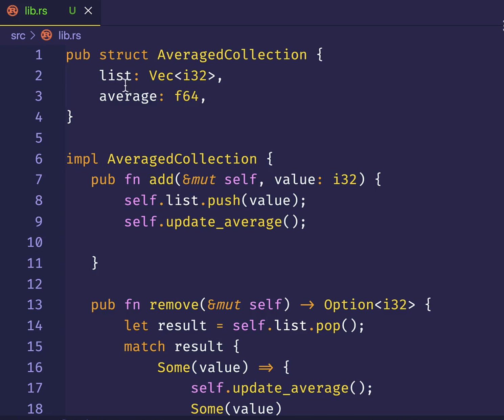This screenshot has width=504, height=420.
Task: Place cursor on AveragedCollection in struct declaration
Action: (232, 55)
